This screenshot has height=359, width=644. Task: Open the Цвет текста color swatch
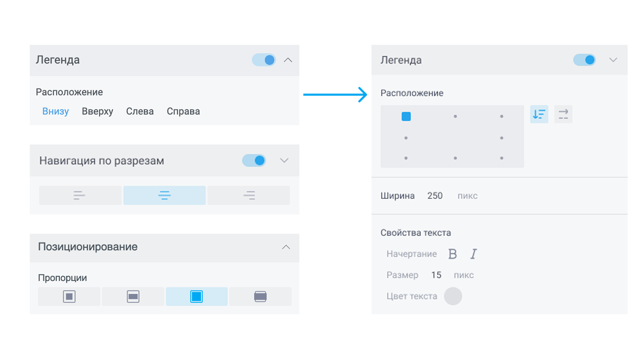pyautogui.click(x=453, y=296)
